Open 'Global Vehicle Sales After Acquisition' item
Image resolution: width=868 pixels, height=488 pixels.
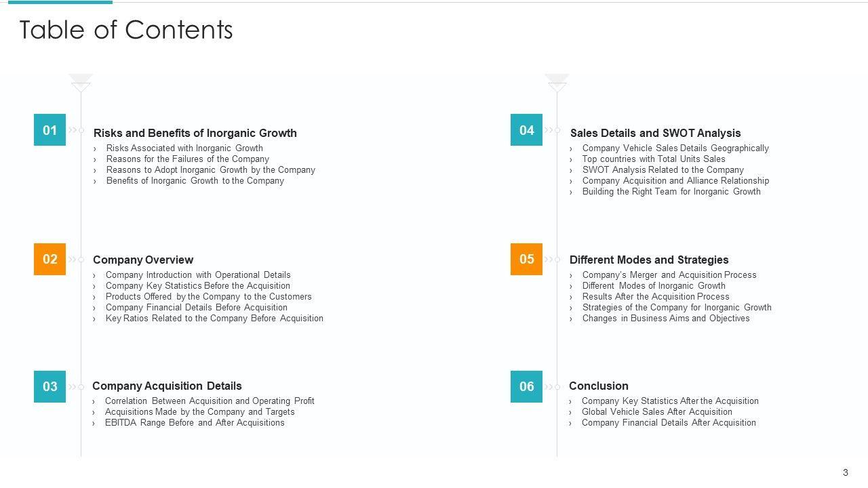[656, 411]
